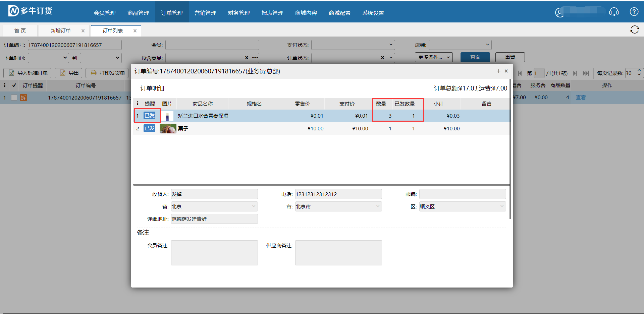
Task: Click the 收货人 field containing 发掉
Action: pyautogui.click(x=214, y=194)
